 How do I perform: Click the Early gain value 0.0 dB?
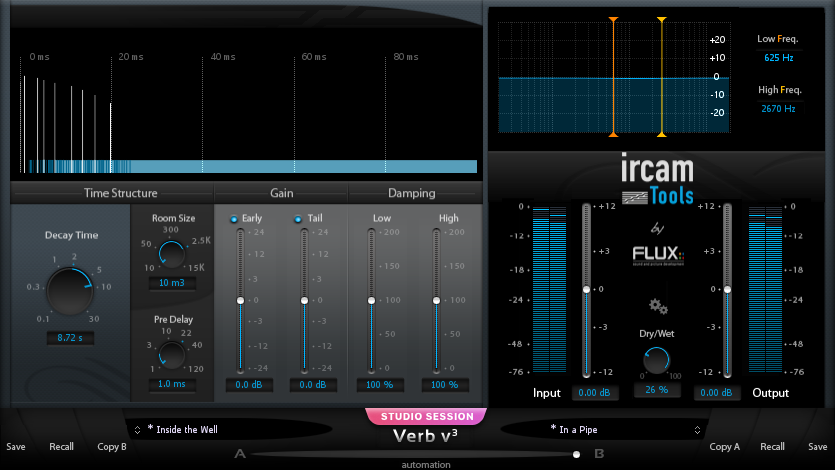click(249, 384)
